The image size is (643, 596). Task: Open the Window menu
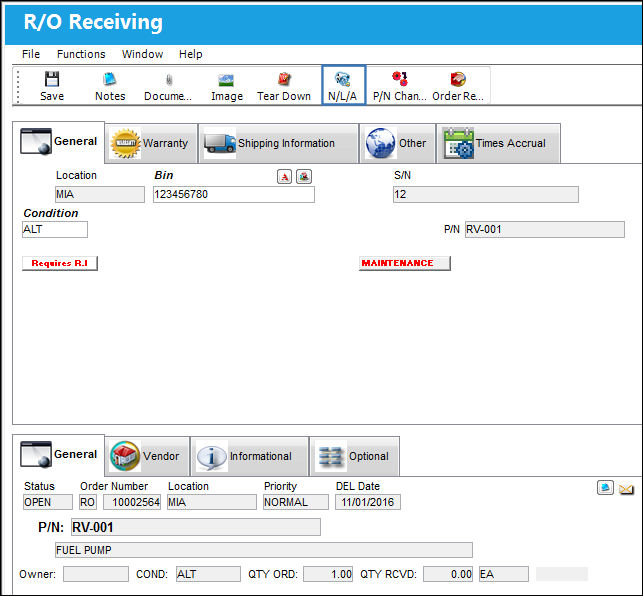142,54
